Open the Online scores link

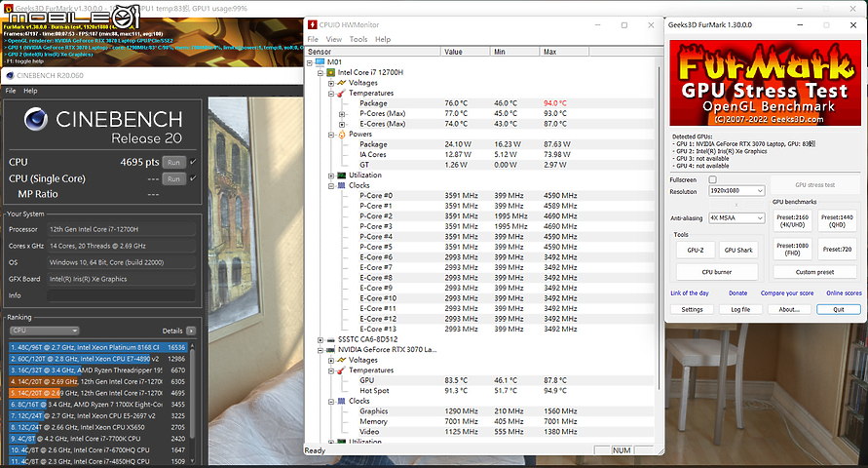coord(845,292)
